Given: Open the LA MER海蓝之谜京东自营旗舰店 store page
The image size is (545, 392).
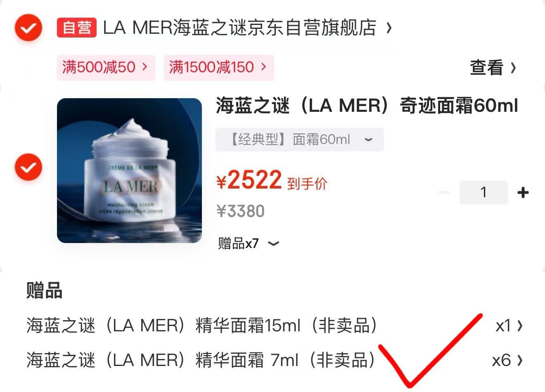Looking at the screenshot, I should 239,28.
